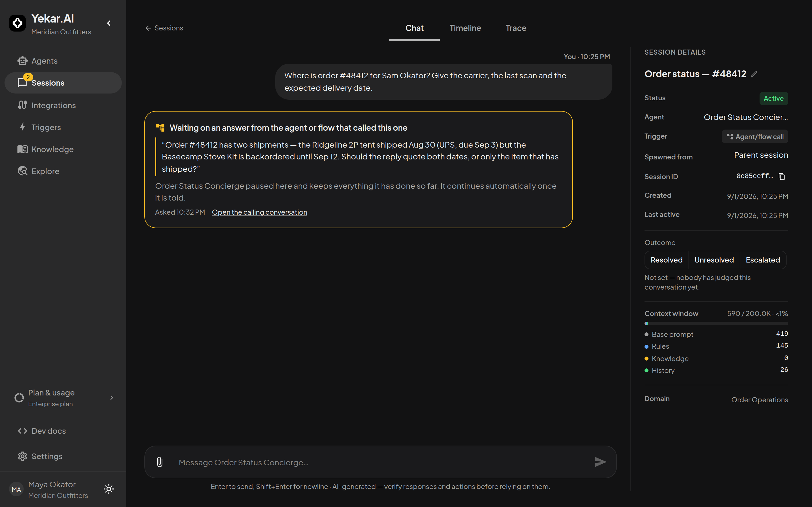The width and height of the screenshot is (812, 507).
Task: Mark the outcome as Resolved
Action: 667,260
